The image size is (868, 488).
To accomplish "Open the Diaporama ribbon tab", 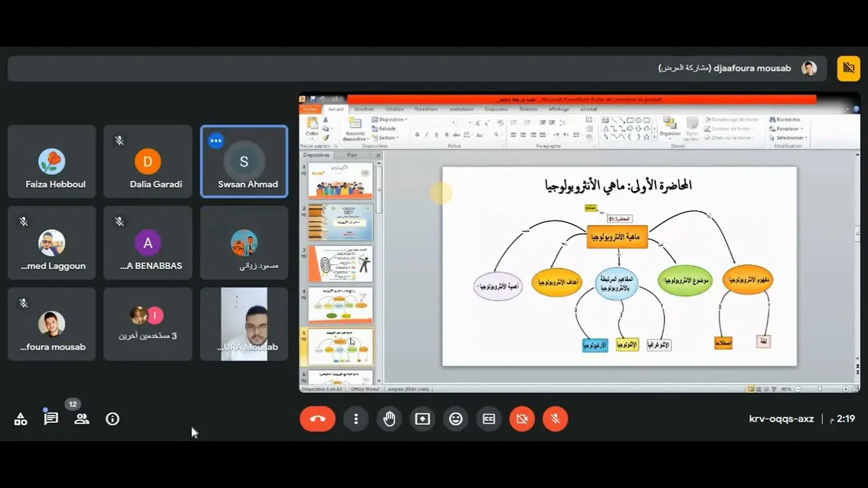I will pos(496,109).
